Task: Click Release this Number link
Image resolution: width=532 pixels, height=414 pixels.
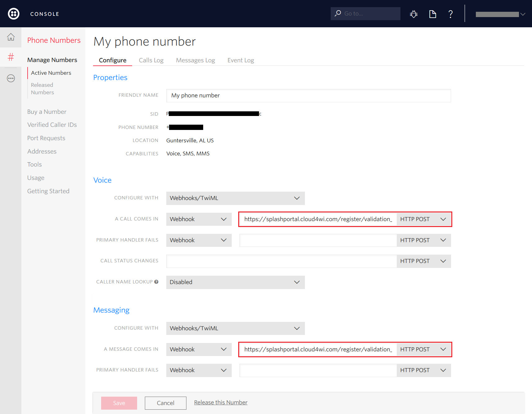Action: click(x=221, y=403)
